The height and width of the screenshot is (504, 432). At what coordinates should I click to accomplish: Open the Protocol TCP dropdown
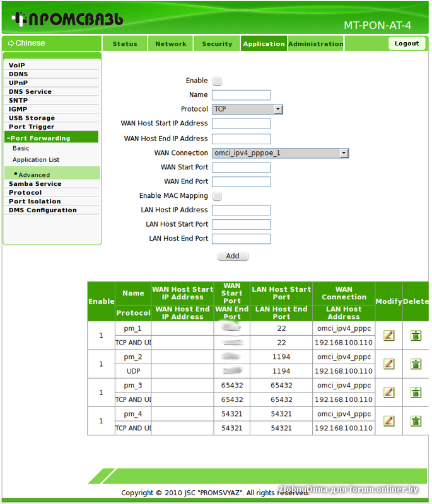point(247,109)
